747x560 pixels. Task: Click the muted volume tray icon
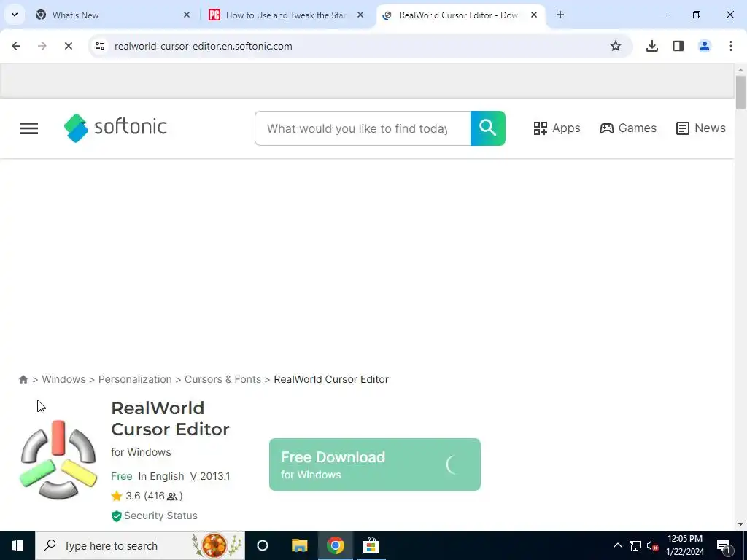point(652,545)
